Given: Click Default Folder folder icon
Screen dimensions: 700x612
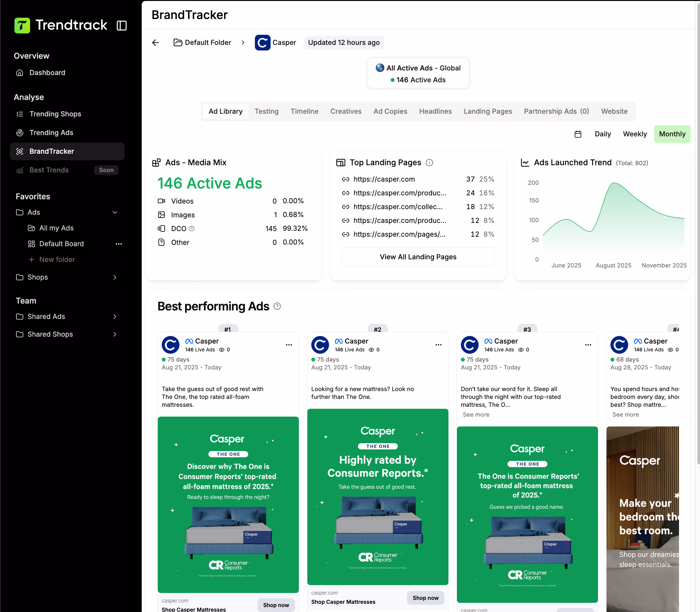Looking at the screenshot, I should 178,43.
